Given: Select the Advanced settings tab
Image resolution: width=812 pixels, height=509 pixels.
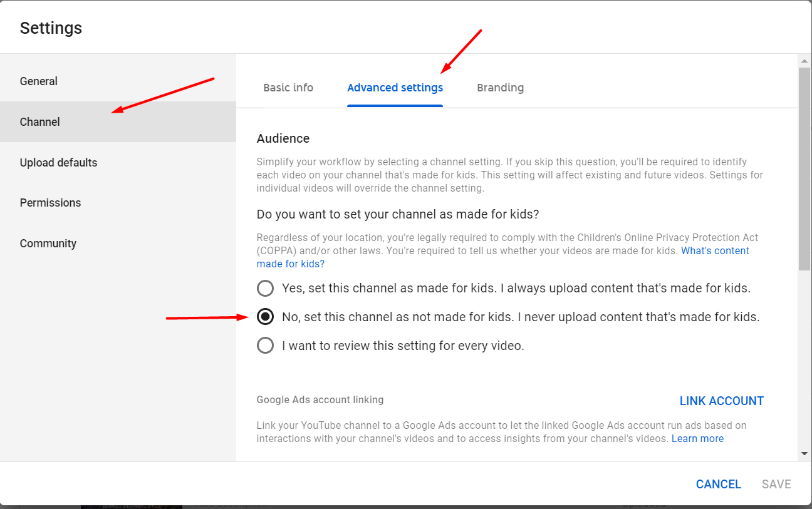Looking at the screenshot, I should 395,88.
